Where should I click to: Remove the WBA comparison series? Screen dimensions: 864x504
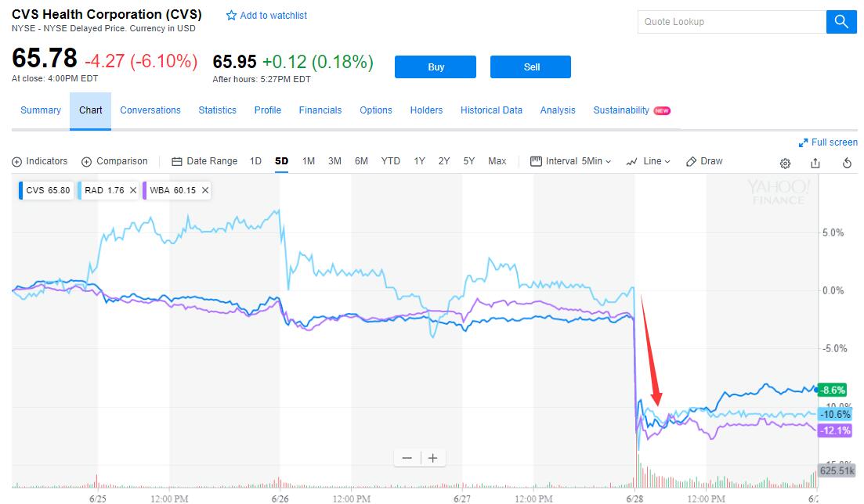tap(205, 190)
